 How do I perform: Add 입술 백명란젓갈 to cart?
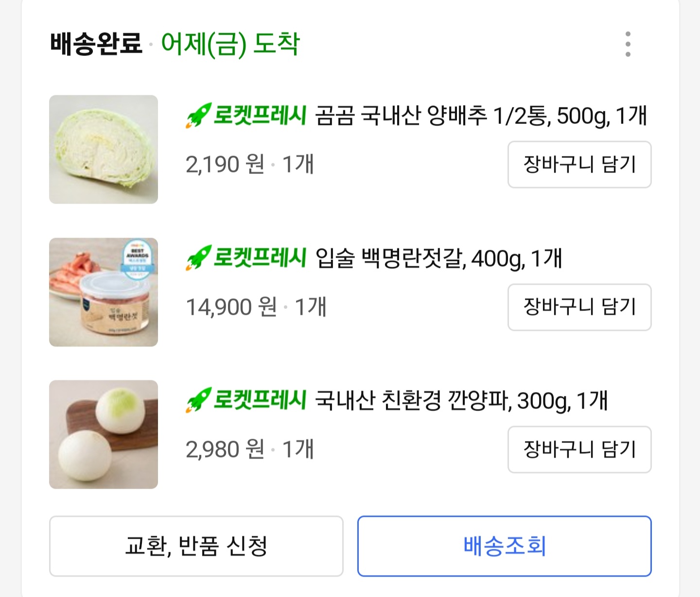[x=578, y=307]
